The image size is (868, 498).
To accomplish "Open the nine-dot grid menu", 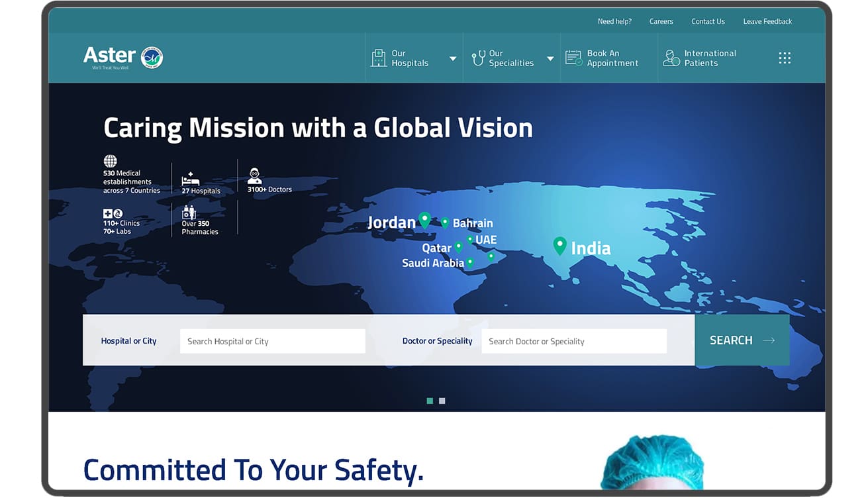I will point(785,58).
